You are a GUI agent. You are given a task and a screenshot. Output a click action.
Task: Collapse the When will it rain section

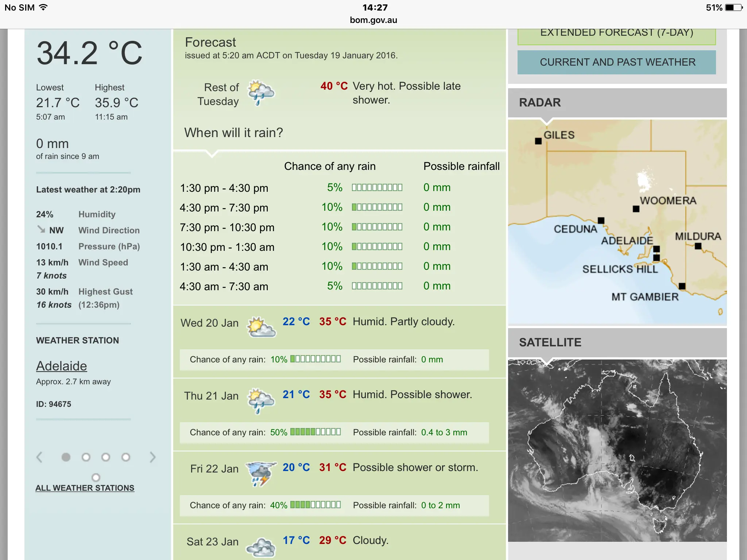[x=233, y=133]
